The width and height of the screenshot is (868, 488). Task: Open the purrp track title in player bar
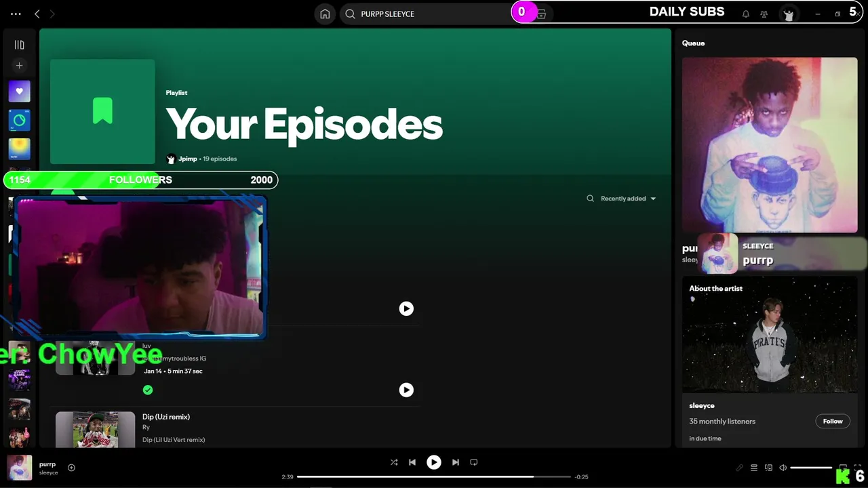47,464
